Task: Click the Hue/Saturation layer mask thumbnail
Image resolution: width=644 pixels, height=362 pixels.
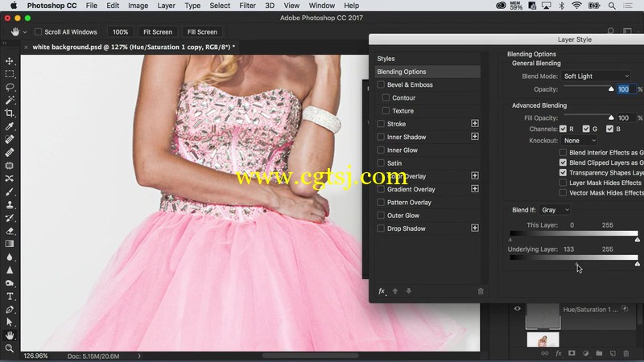Action: [543, 316]
